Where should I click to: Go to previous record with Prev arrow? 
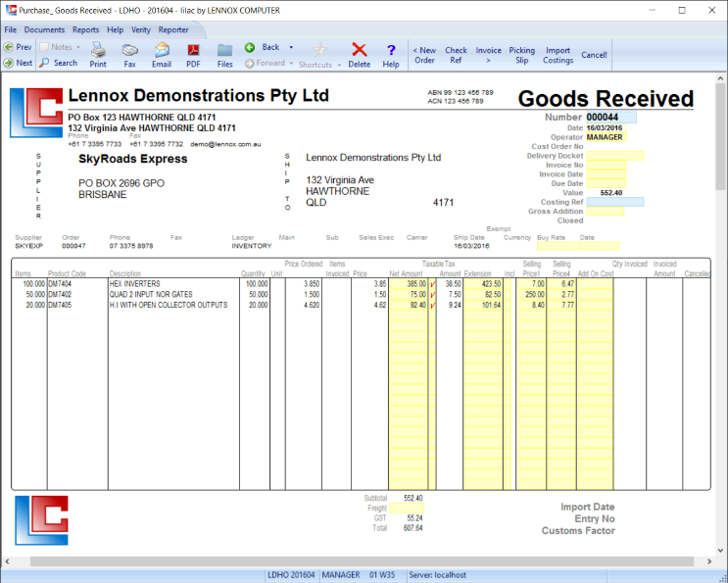[18, 47]
